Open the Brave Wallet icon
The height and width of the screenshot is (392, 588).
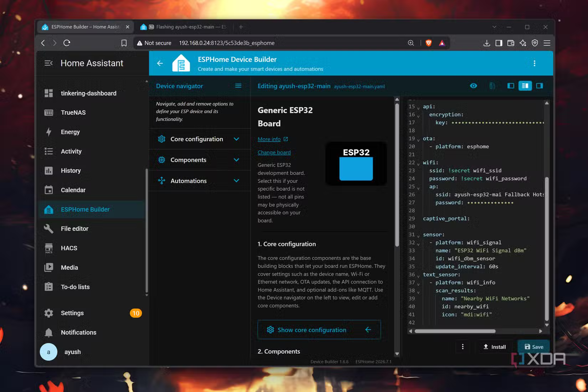[511, 43]
